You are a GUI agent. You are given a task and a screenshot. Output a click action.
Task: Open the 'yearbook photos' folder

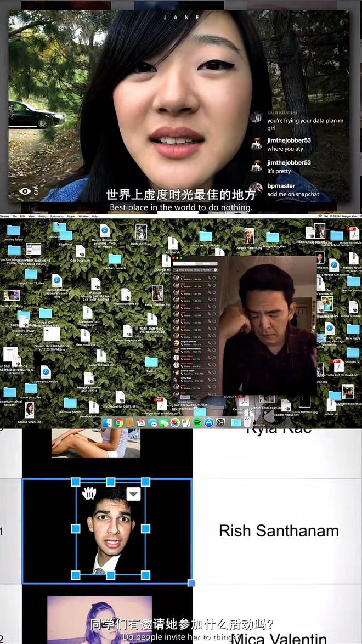[x=70, y=403]
